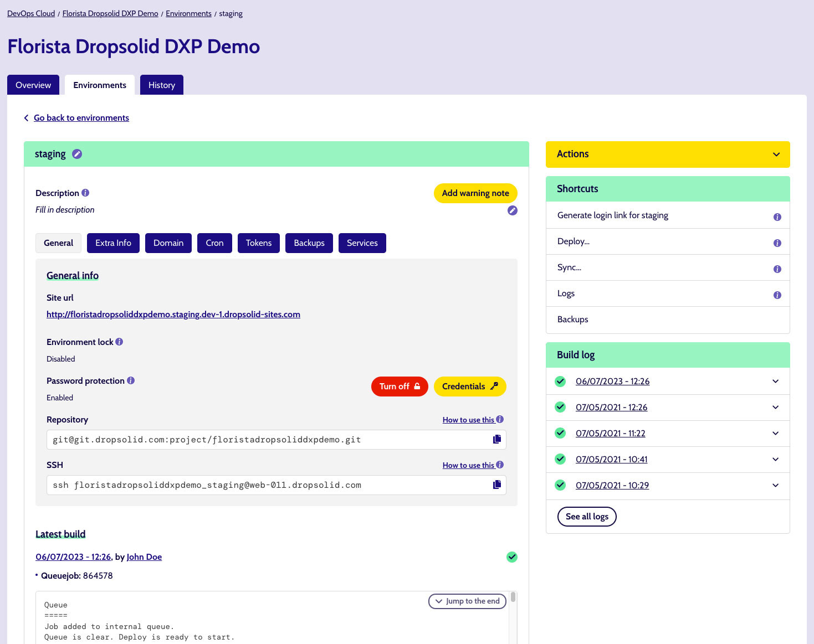Show Password protection info icon

point(131,380)
